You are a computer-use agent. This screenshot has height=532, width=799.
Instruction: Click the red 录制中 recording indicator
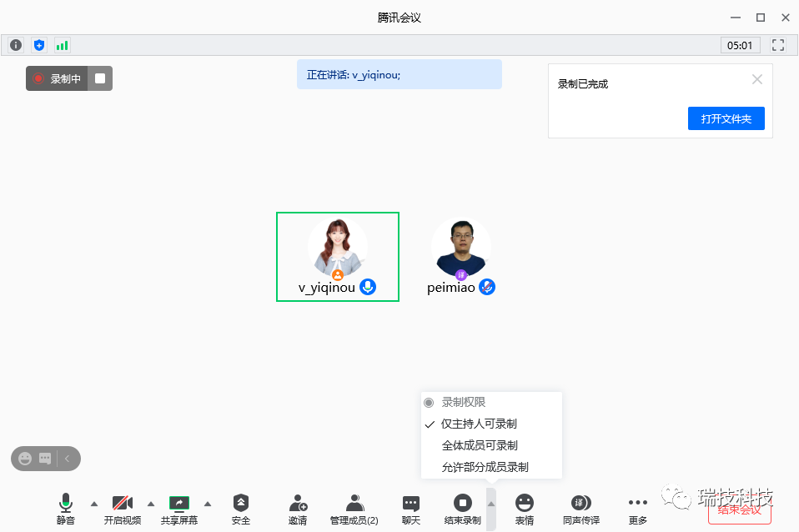pos(57,78)
